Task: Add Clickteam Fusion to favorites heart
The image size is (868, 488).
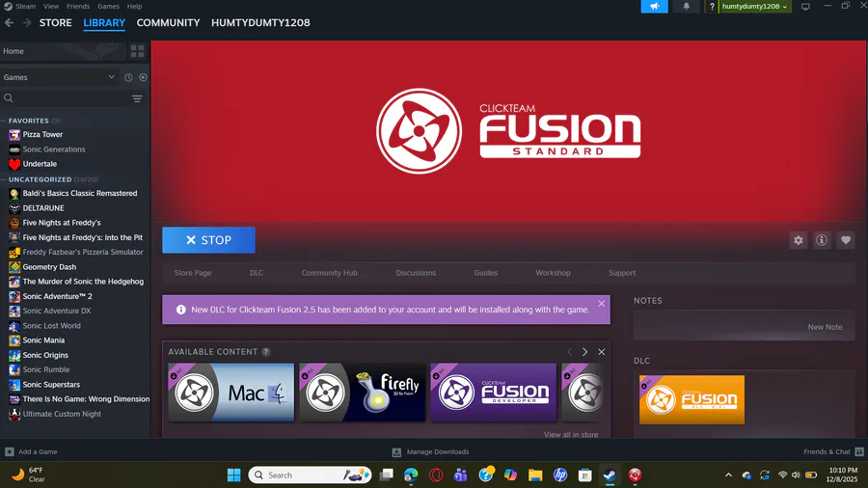Action: pyautogui.click(x=845, y=240)
